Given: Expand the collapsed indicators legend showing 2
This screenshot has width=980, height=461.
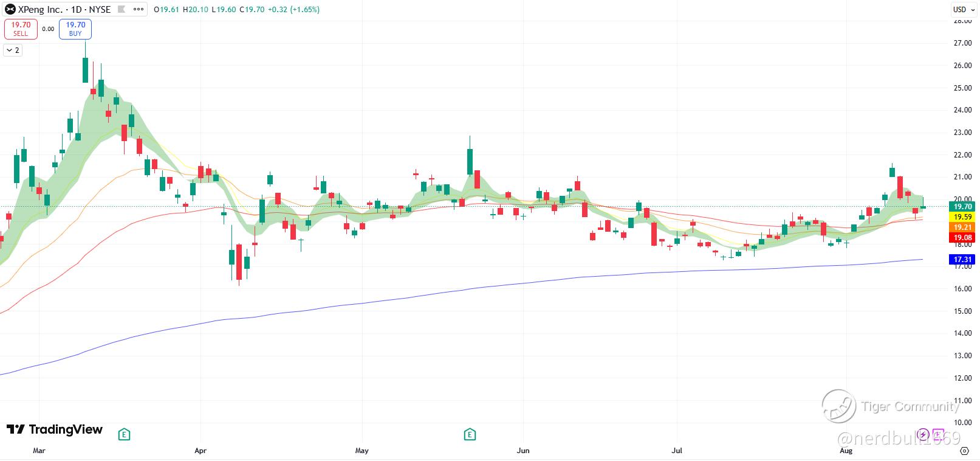Looking at the screenshot, I should [13, 50].
